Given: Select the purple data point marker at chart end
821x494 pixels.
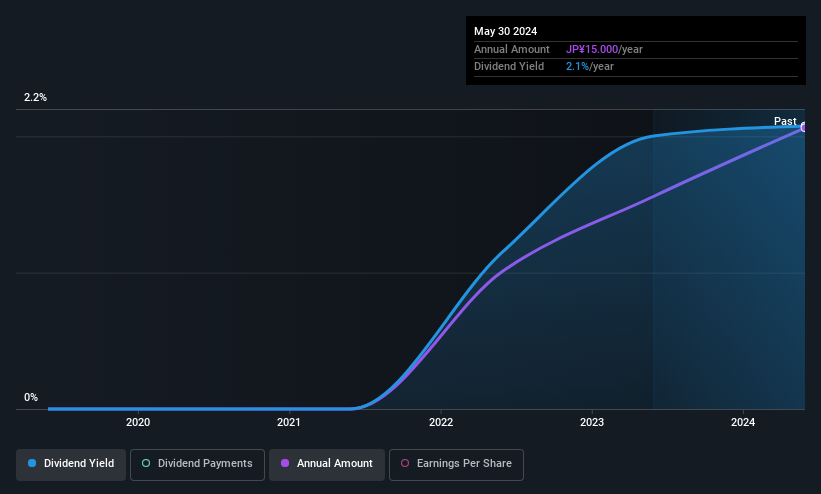Looking at the screenshot, I should coord(803,127).
